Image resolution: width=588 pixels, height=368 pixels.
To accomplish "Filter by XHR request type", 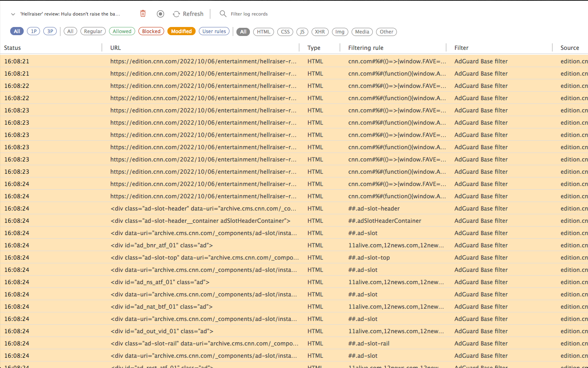I will point(320,31).
